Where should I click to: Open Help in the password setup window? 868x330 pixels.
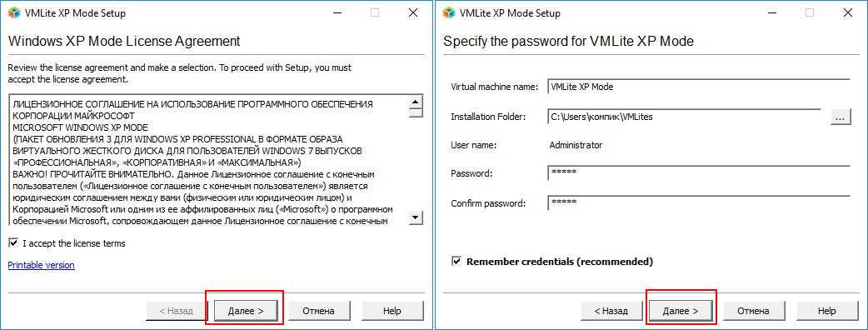(827, 311)
